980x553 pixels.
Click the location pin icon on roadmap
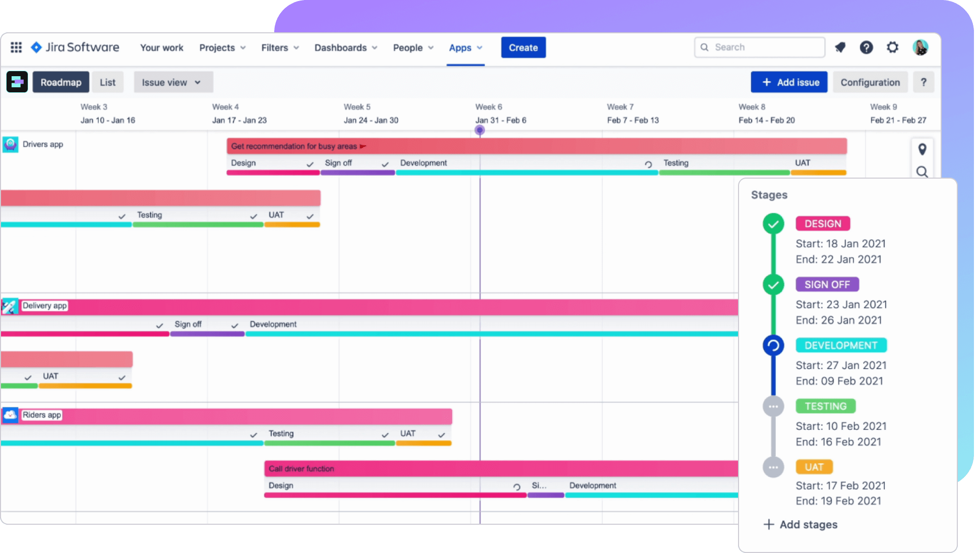click(922, 149)
